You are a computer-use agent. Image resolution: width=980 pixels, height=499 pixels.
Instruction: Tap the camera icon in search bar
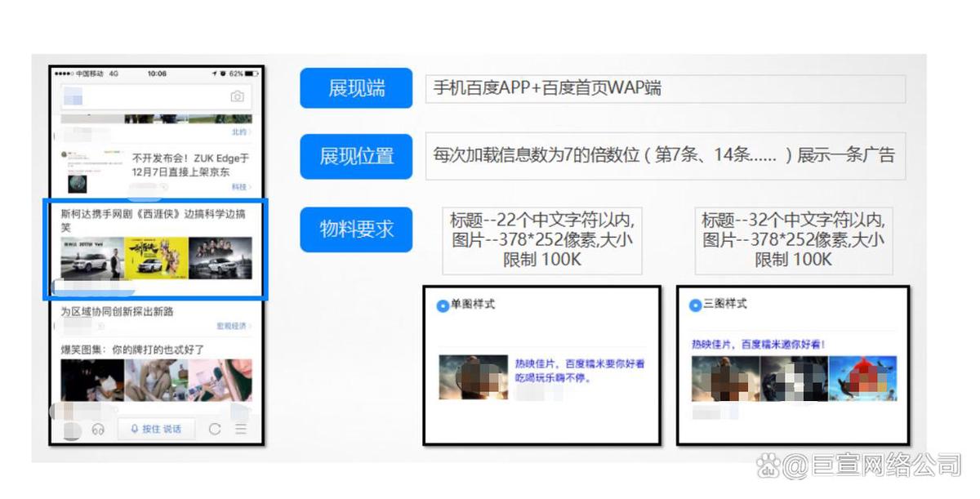point(237,96)
